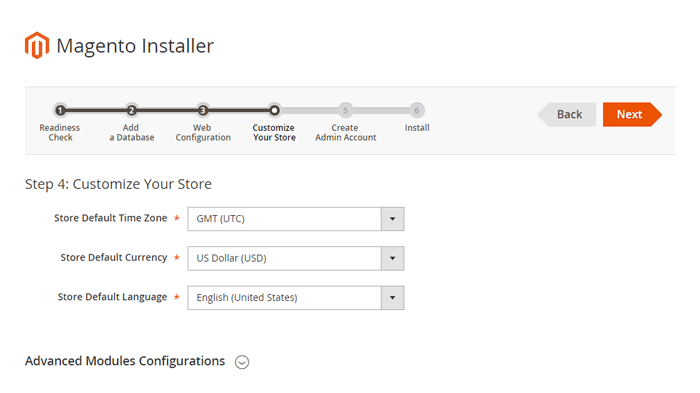
Task: Open the Store Default Currency dropdown arrow
Action: pos(392,258)
